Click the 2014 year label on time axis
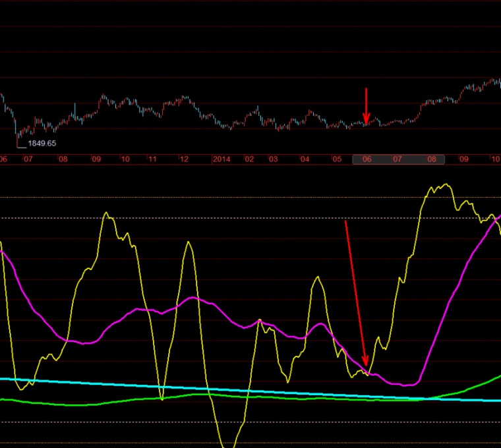501x448 pixels. click(221, 159)
